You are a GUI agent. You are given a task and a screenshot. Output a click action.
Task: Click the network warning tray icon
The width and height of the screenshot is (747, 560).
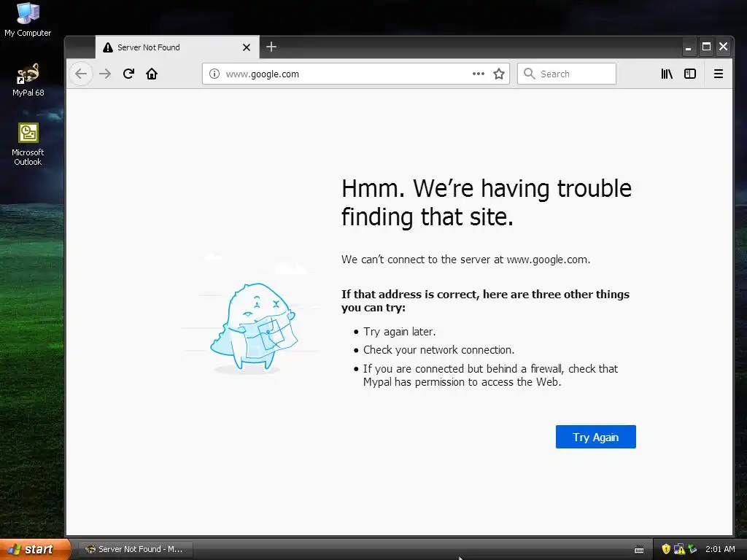coord(679,549)
